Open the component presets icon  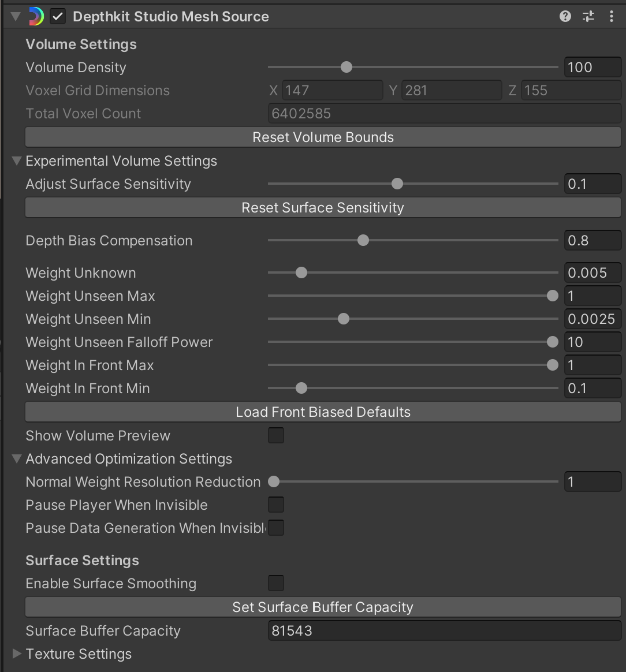(x=588, y=16)
